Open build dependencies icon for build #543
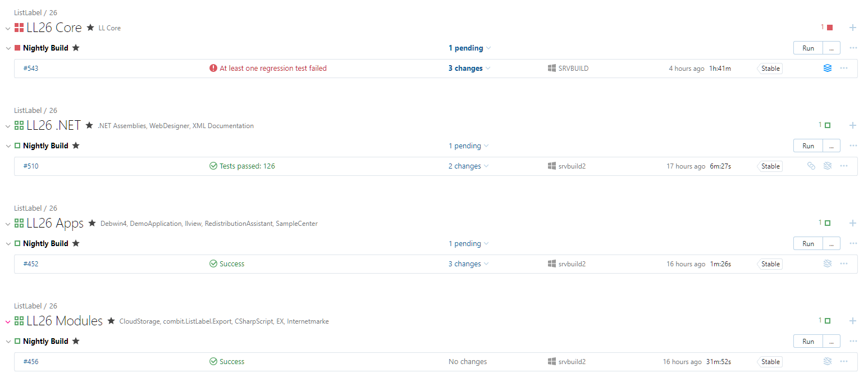 point(827,69)
